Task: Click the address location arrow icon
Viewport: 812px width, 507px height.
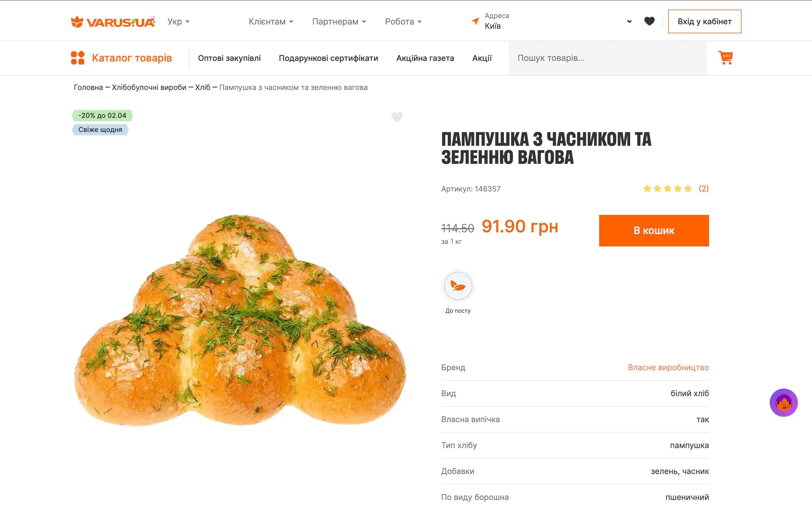Action: coord(475,21)
